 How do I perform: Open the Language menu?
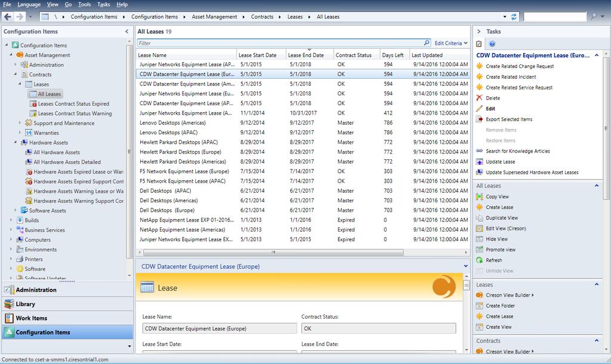pos(29,4)
